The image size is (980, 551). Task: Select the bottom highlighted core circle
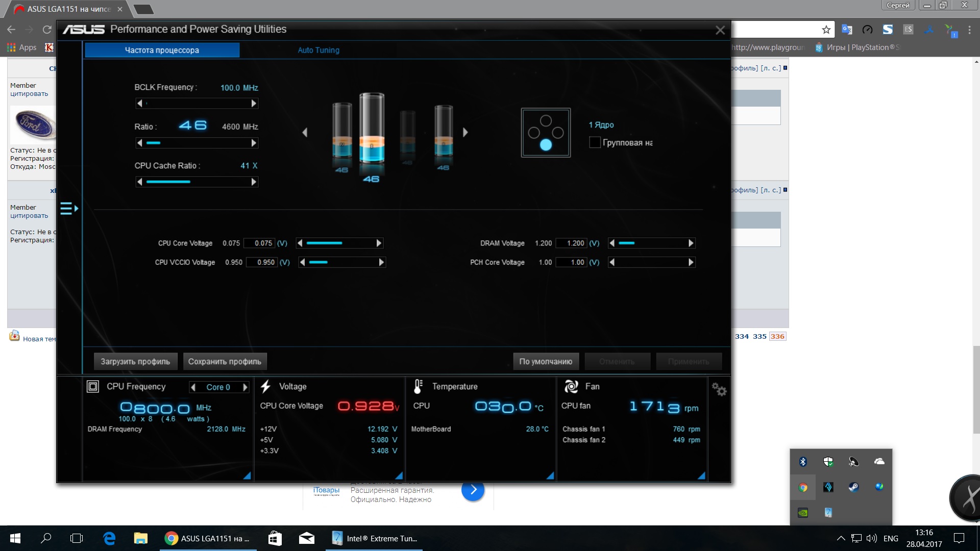click(x=546, y=145)
